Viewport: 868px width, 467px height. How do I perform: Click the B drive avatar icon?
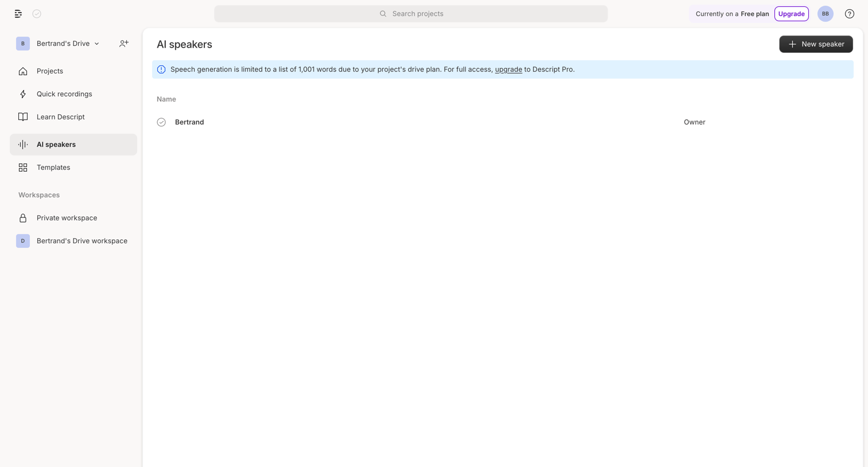pyautogui.click(x=23, y=44)
